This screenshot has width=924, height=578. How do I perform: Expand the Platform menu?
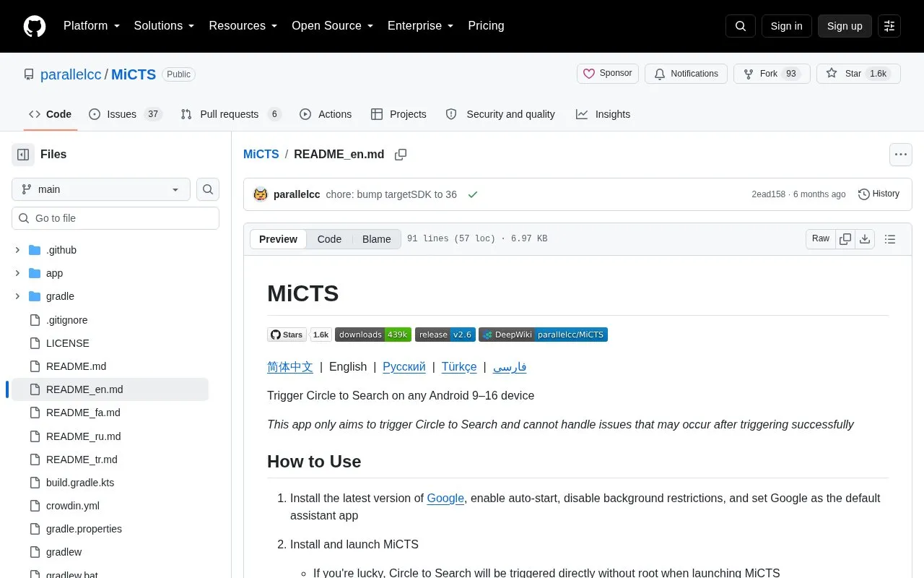92,26
